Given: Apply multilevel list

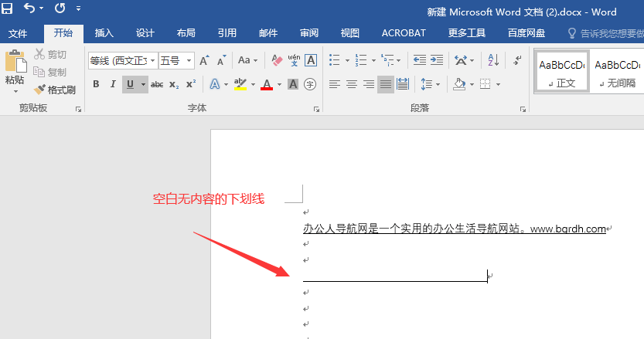Looking at the screenshot, I should 387,60.
